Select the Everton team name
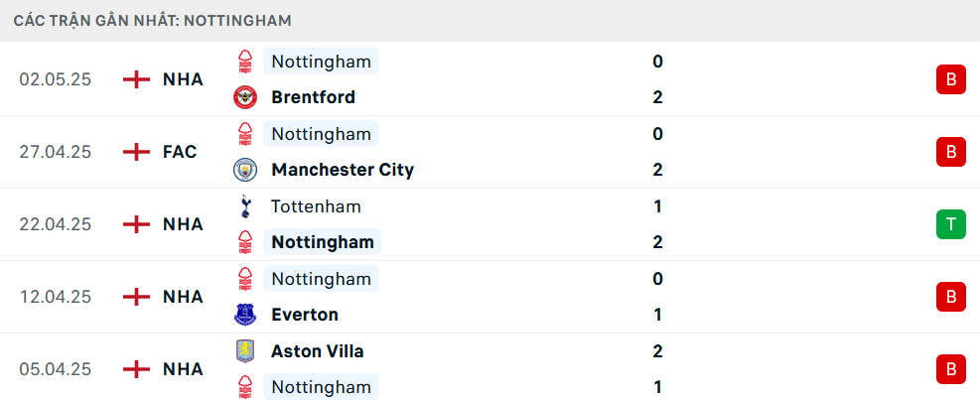The height and width of the screenshot is (400, 980). click(305, 315)
